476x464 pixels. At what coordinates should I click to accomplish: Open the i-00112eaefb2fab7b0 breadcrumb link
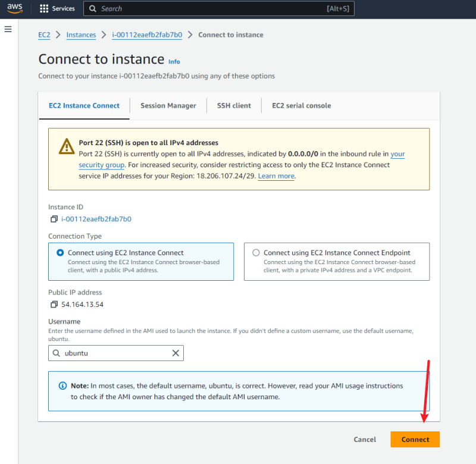[x=147, y=35]
